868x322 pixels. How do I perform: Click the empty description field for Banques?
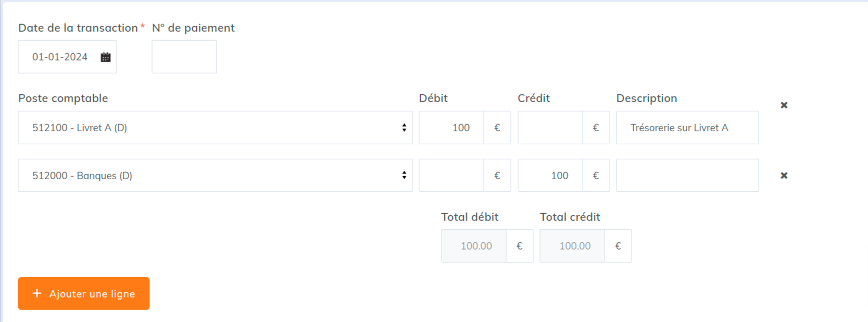(687, 176)
